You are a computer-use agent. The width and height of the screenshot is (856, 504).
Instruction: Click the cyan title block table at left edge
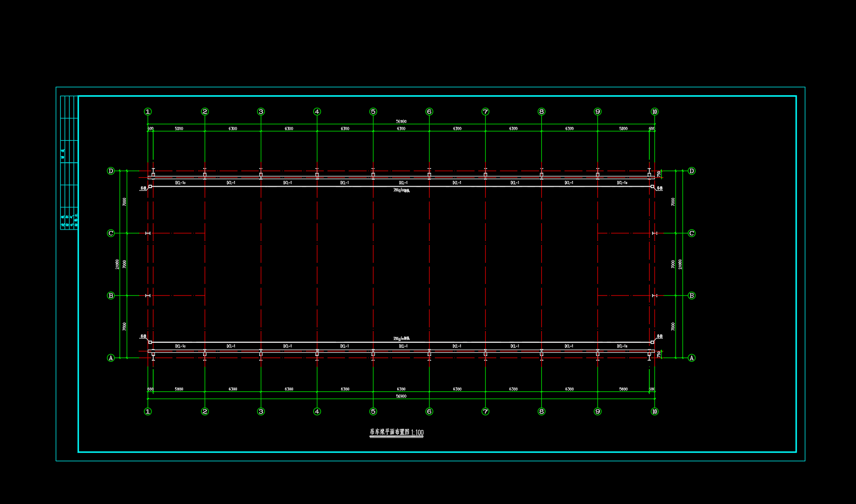click(69, 162)
